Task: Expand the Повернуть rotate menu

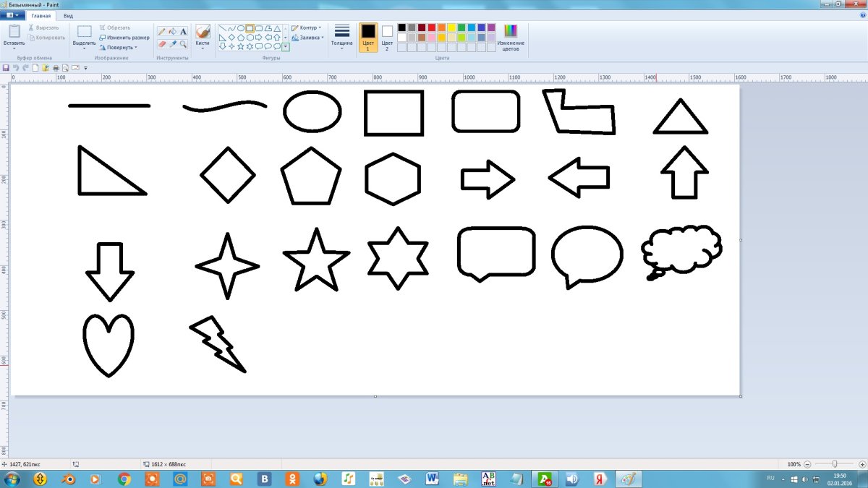Action: coord(118,47)
